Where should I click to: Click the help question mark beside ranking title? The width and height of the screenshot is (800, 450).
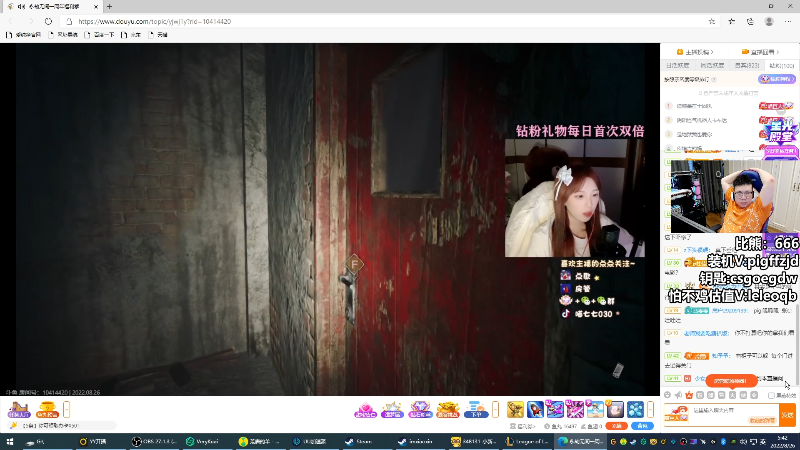pos(714,80)
